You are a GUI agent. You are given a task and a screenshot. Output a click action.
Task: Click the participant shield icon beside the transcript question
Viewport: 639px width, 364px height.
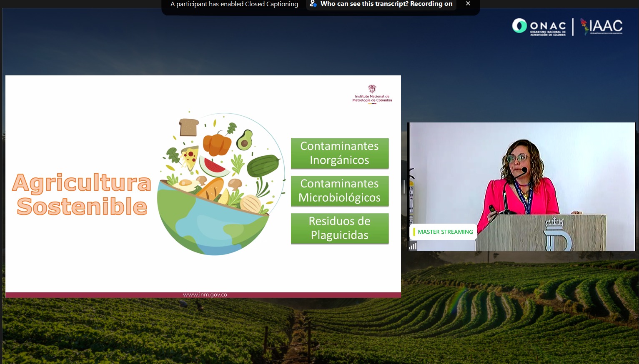313,4
